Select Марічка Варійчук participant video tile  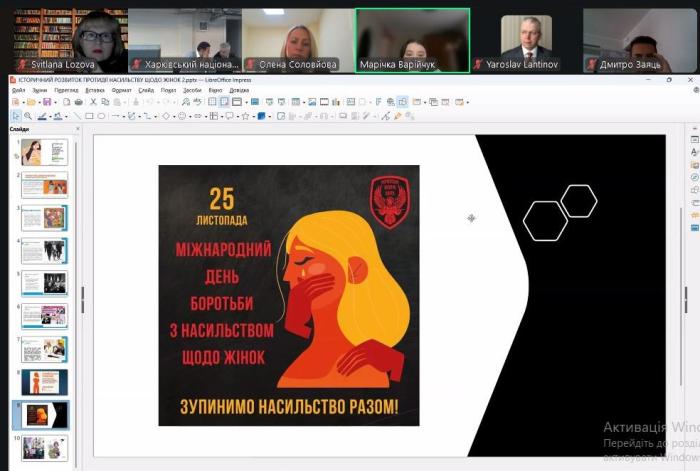(x=412, y=40)
